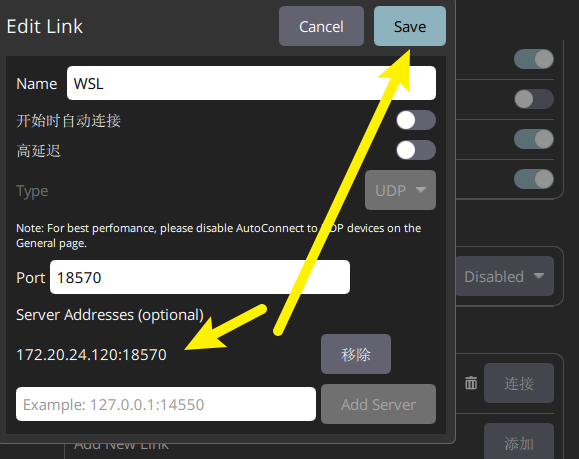Click the UDP dropdown arrow

click(421, 190)
